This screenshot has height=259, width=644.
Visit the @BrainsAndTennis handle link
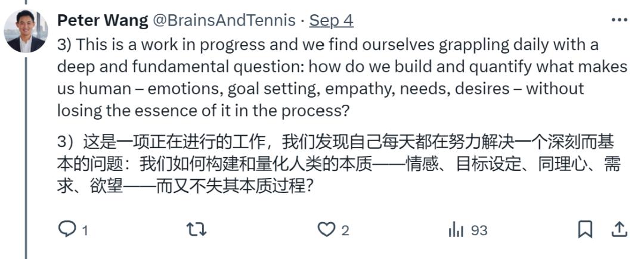[225, 21]
